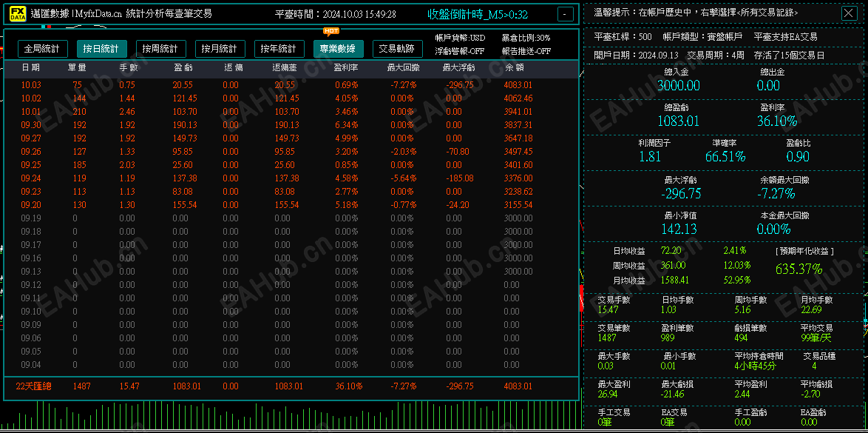
Task: Click the 盈利率 column header
Action: pos(347,67)
